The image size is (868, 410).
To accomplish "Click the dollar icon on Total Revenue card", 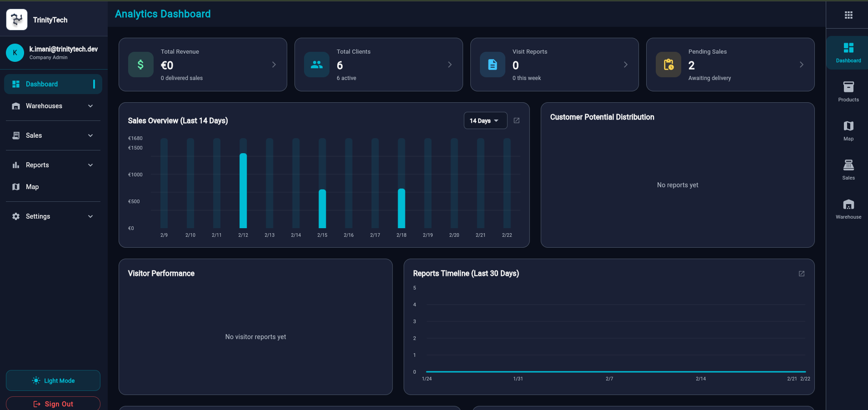I will click(x=140, y=65).
